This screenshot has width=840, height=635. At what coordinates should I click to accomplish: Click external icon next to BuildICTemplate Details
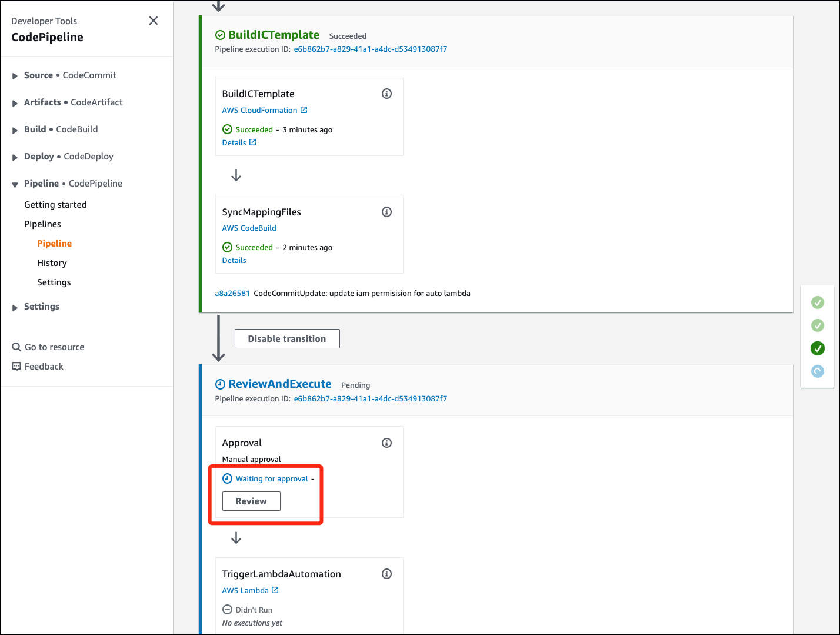tap(253, 142)
